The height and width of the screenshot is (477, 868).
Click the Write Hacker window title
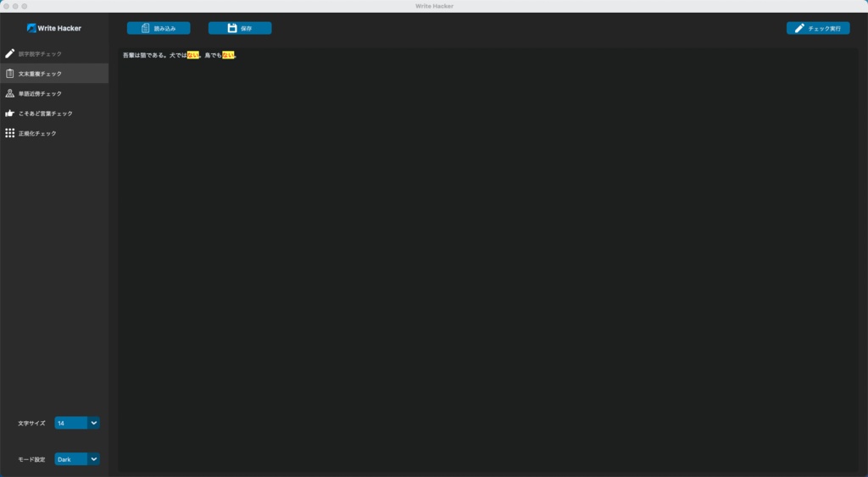tap(434, 6)
